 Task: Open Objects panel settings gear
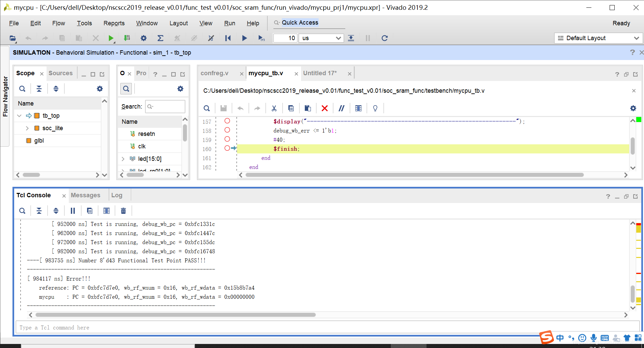[x=180, y=89]
